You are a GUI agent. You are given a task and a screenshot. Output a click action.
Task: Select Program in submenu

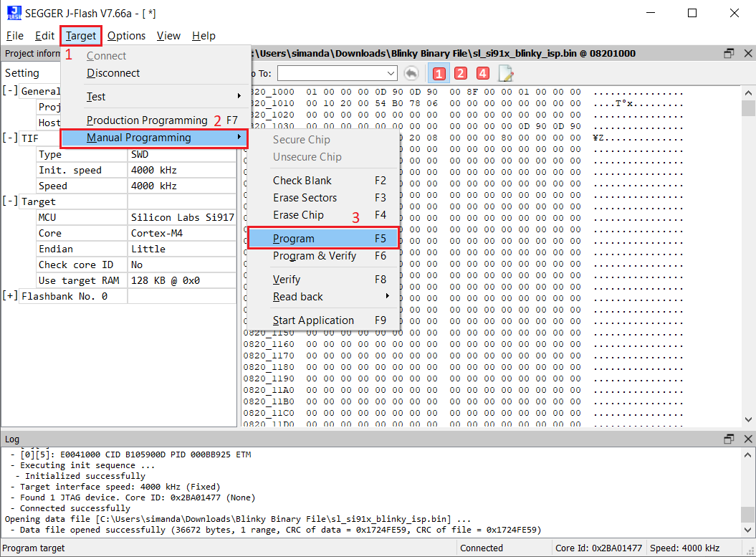[x=323, y=239]
